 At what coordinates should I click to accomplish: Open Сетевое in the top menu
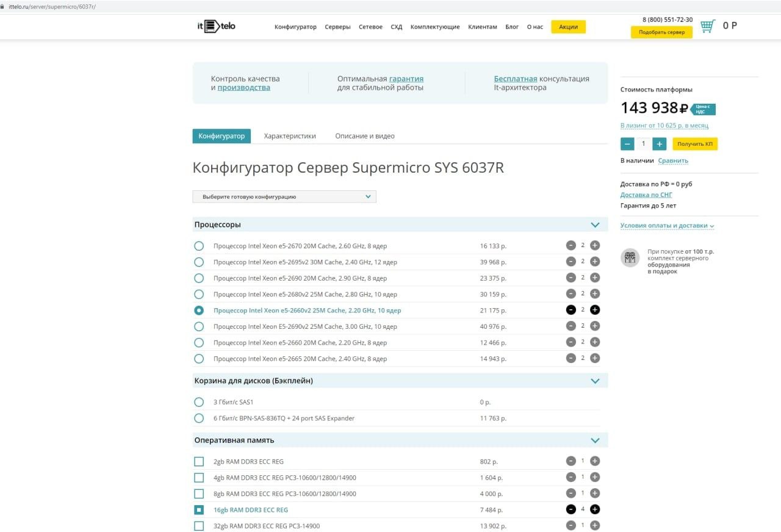pos(370,27)
